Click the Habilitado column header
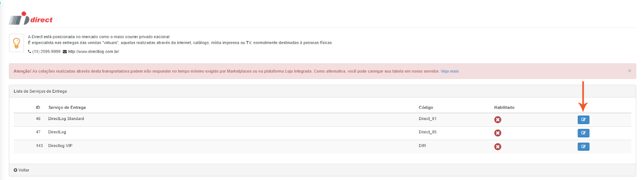This screenshot has height=180, width=644. click(x=504, y=108)
